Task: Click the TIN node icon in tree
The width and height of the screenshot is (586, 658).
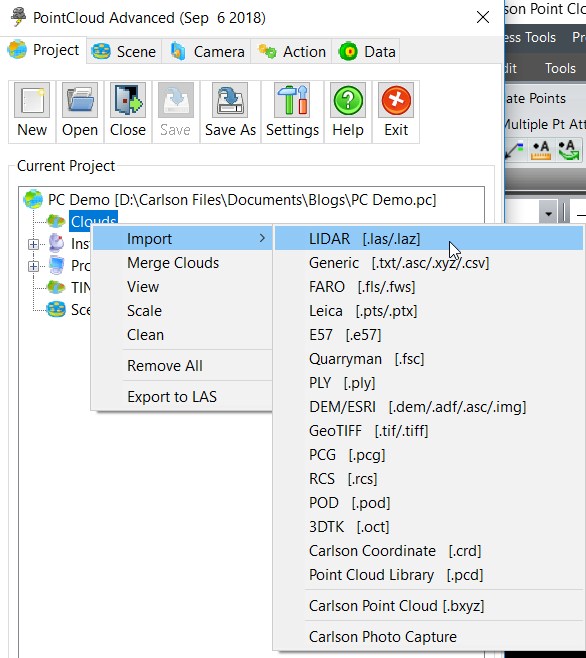Action: (x=56, y=287)
